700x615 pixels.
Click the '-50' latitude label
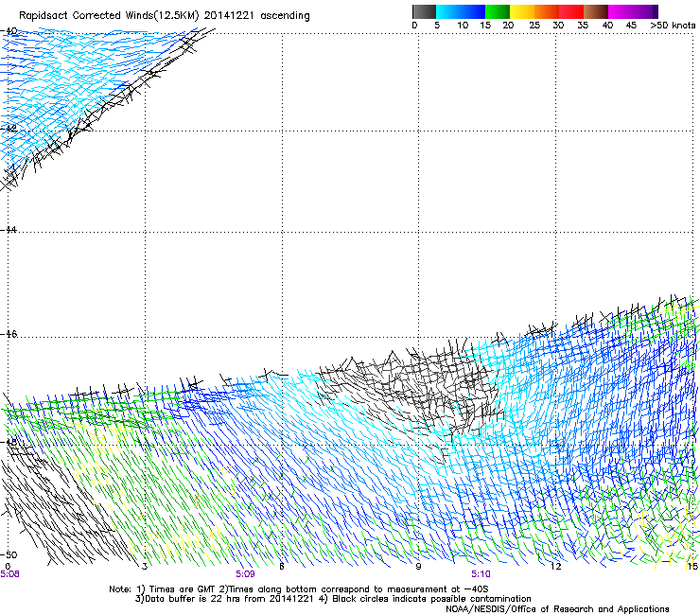coord(9,554)
